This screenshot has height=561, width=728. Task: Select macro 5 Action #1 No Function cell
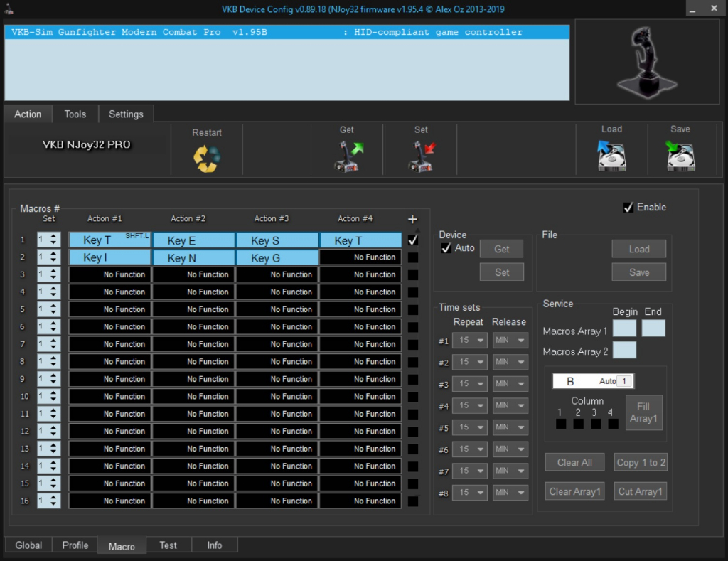pos(109,309)
